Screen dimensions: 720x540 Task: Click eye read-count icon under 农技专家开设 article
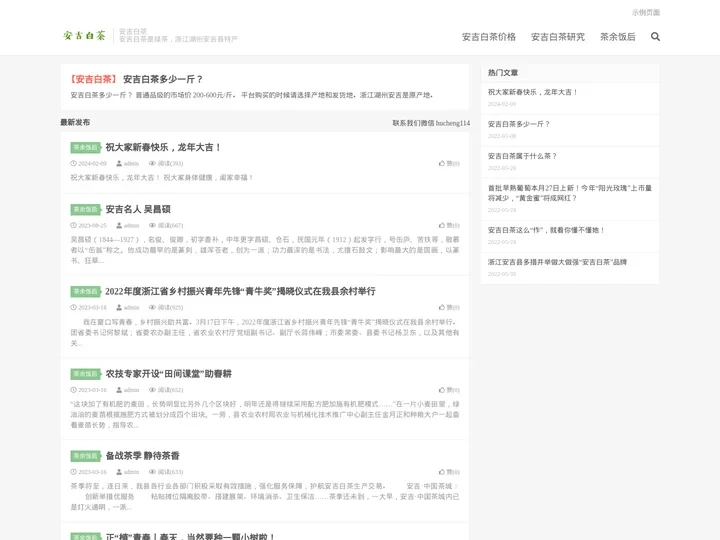coord(152,390)
